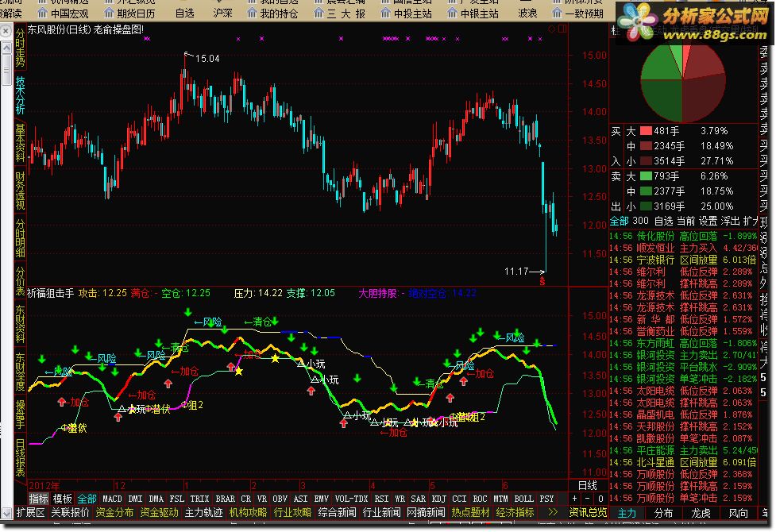
Task: Switch right panel to 龙虎 tab
Action: click(x=701, y=513)
